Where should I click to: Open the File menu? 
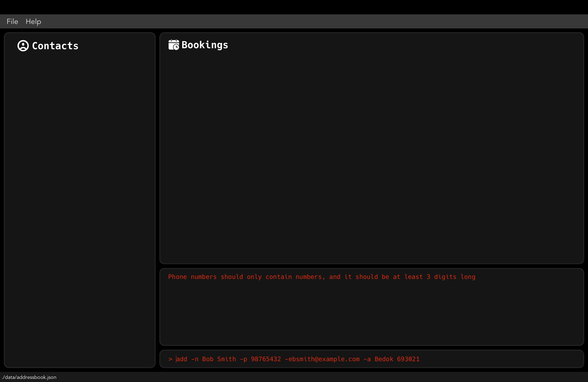click(x=12, y=22)
